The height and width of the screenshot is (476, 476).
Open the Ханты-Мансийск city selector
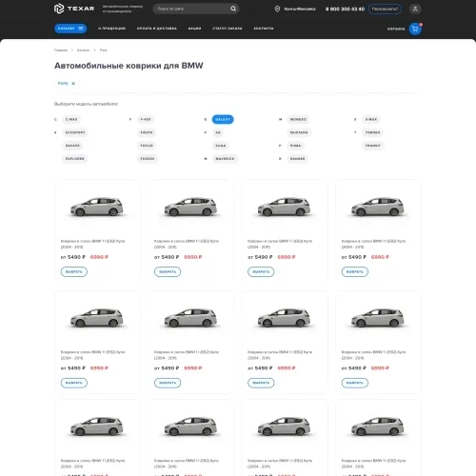(300, 9)
